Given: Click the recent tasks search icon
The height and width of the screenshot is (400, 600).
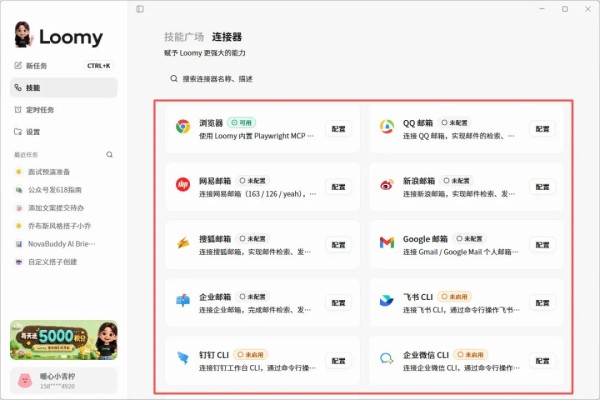Looking at the screenshot, I should coord(109,155).
